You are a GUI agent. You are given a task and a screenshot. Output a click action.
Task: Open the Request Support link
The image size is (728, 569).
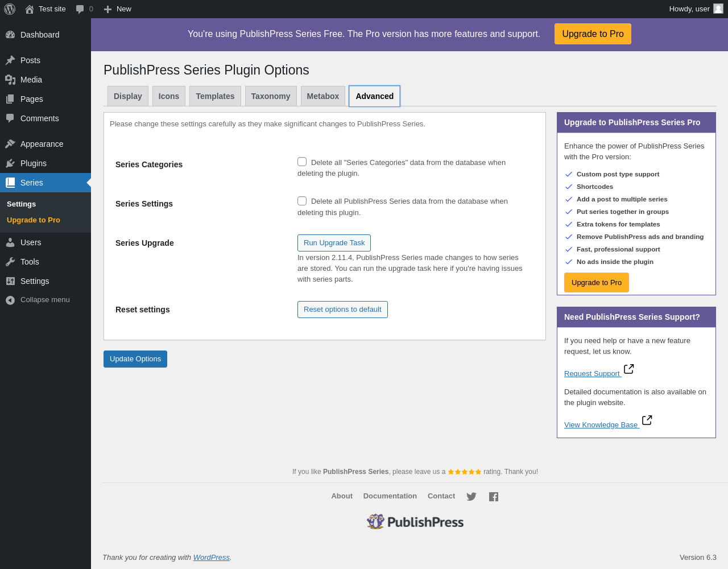[592, 374]
